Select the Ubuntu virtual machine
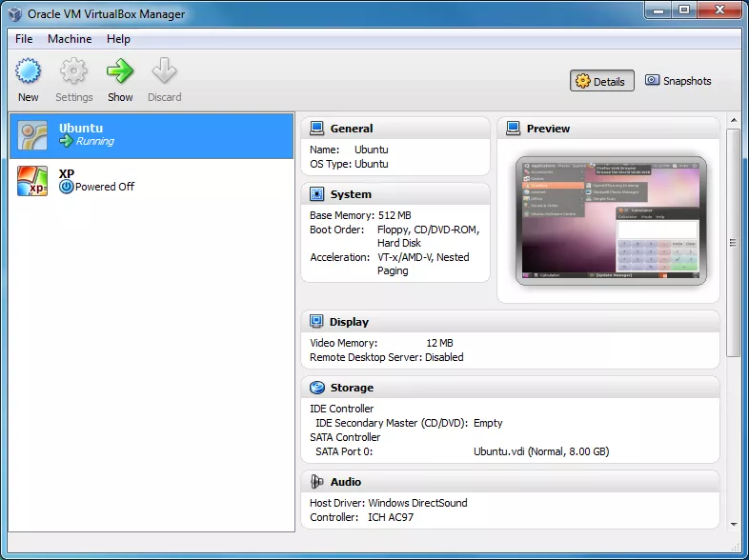 pyautogui.click(x=152, y=135)
